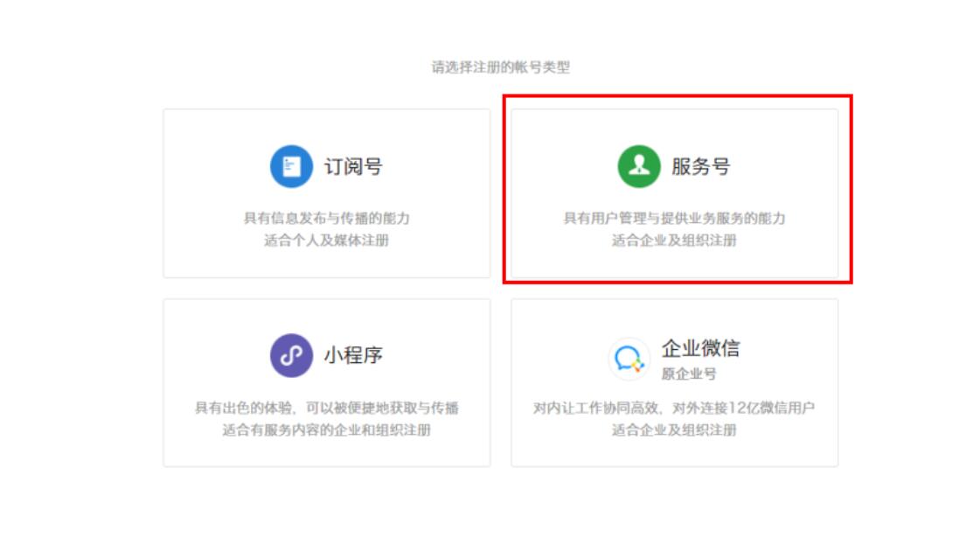This screenshot has width=980, height=545.
Task: Click 适合有服务内容的企业和组织注册 text
Action: point(326,430)
